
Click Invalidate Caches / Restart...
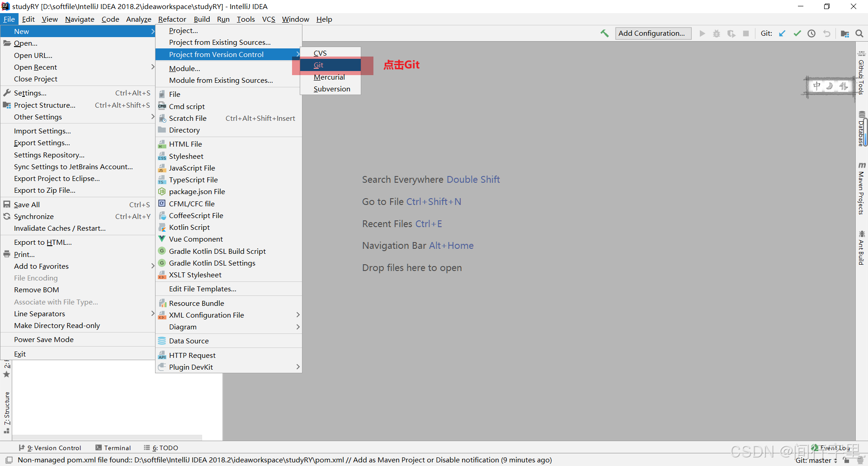(x=78, y=228)
